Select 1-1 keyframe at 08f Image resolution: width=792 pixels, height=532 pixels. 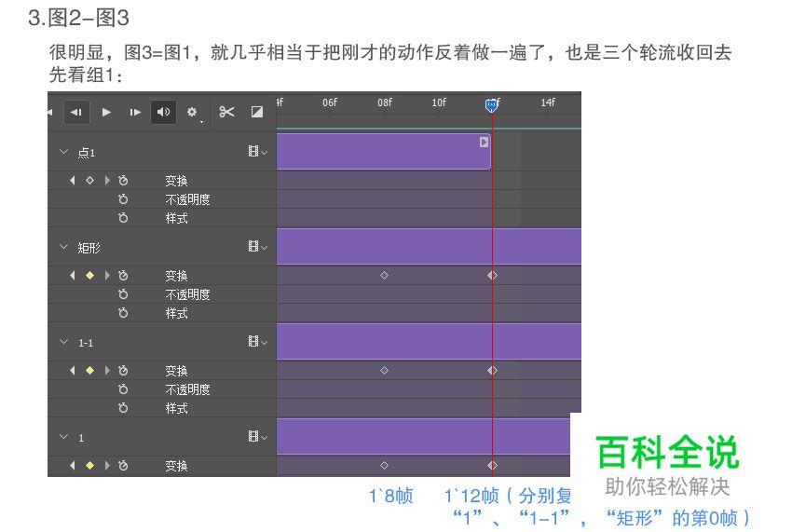[385, 370]
